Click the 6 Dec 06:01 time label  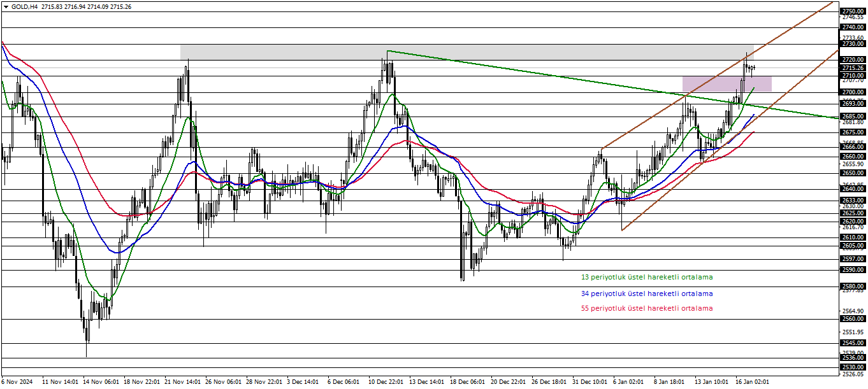point(344,383)
